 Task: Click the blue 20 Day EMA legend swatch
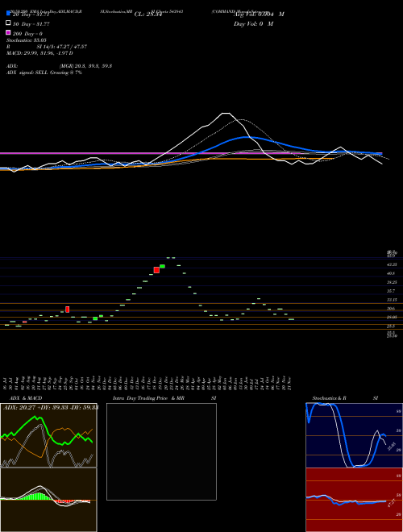click(x=9, y=14)
